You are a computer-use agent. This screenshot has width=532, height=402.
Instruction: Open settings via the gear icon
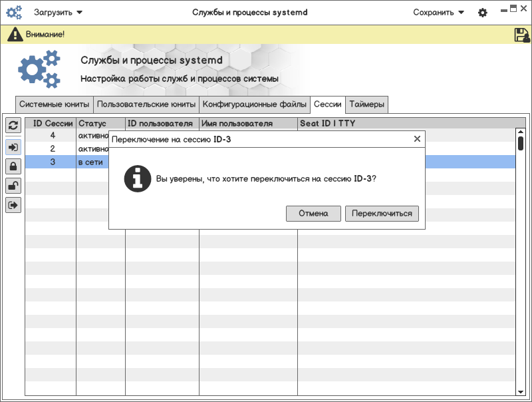tap(483, 13)
